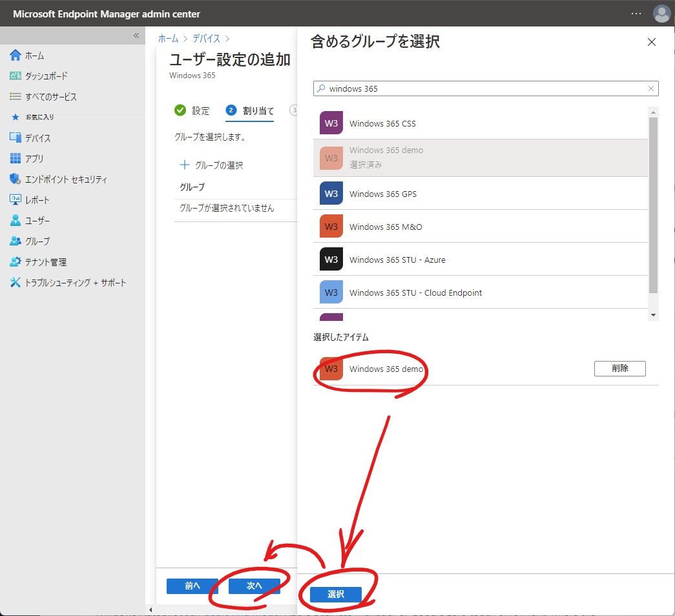
Task: Clear the windows 365 search text
Action: tap(651, 88)
